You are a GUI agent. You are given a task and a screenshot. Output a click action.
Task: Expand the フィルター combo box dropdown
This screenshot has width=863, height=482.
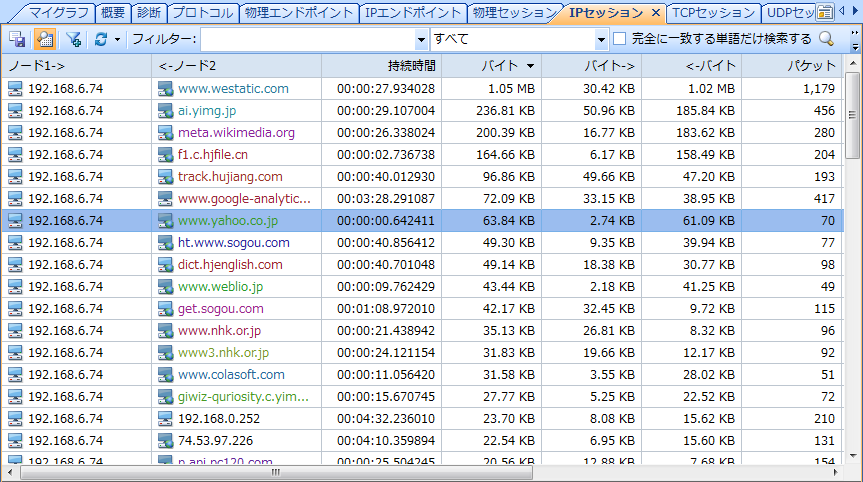click(421, 39)
